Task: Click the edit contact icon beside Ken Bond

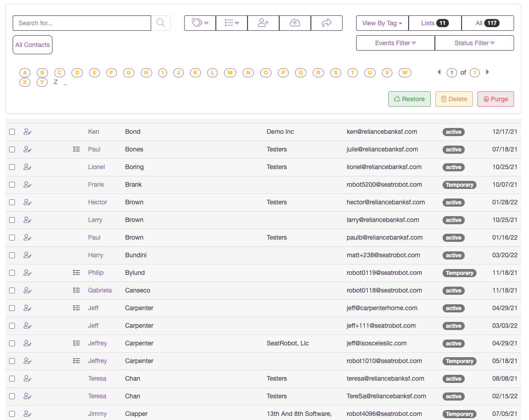Action: click(x=28, y=132)
